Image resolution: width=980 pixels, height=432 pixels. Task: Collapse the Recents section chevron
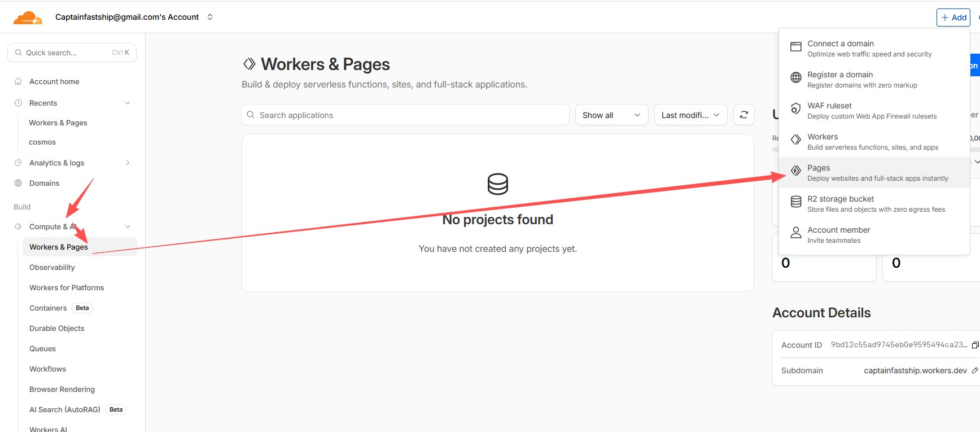point(128,103)
